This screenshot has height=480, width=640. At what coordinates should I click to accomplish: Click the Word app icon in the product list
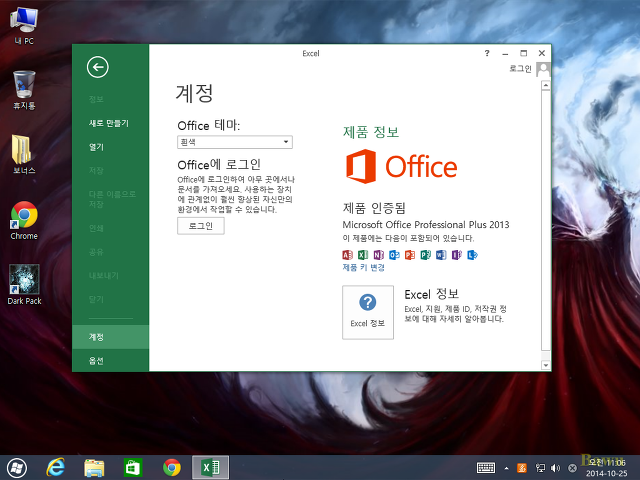[x=441, y=255]
